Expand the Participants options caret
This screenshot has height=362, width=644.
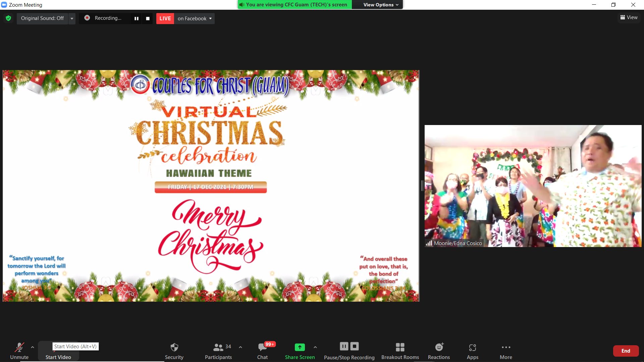click(x=240, y=347)
